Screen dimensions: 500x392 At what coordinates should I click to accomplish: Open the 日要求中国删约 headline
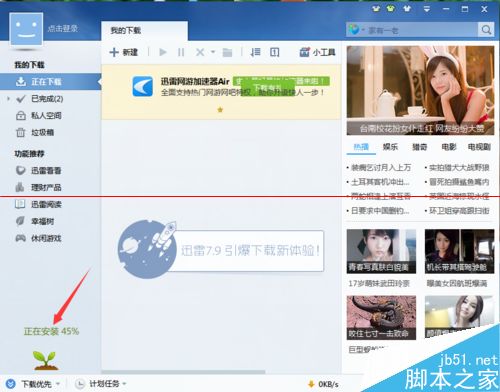380,211
